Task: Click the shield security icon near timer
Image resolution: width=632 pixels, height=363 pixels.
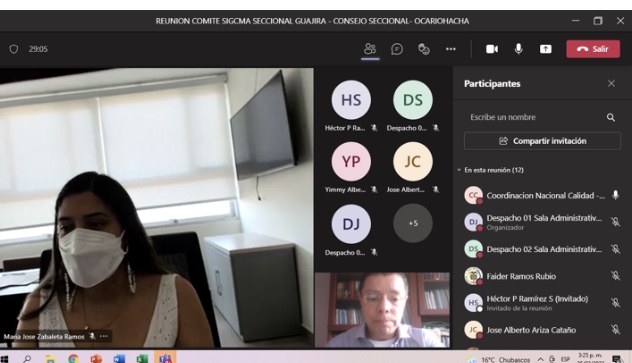Action: (14, 49)
